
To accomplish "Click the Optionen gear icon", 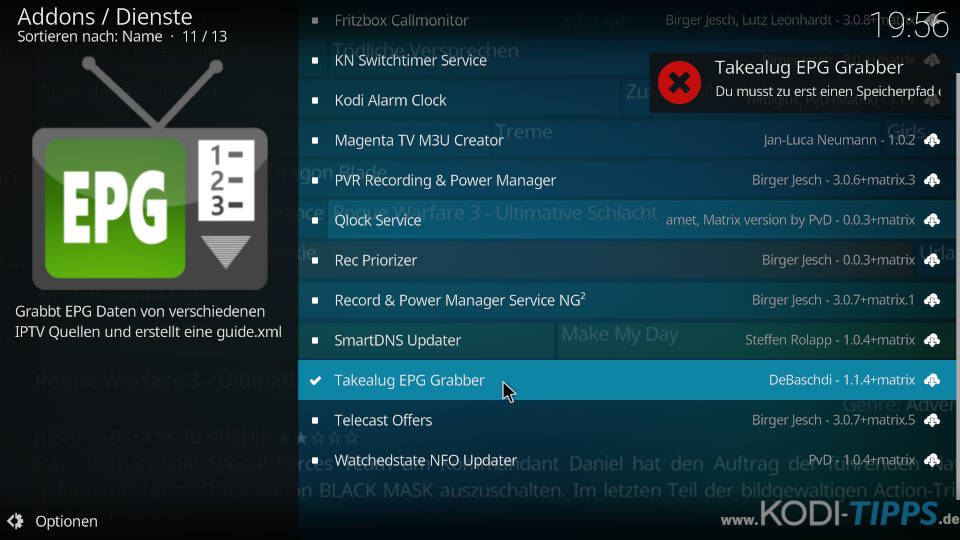I will tap(15, 521).
